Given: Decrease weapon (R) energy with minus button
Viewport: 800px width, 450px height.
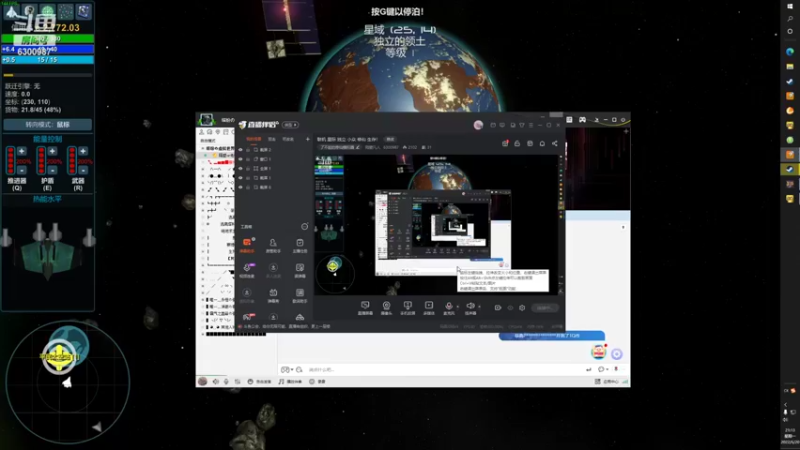Looking at the screenshot, I should [83, 170].
